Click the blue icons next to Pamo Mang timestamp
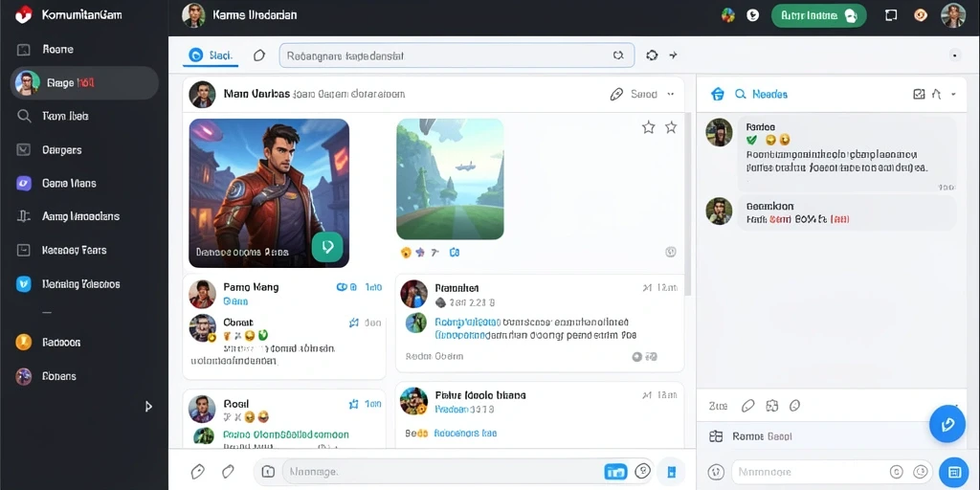The width and height of the screenshot is (980, 490). point(346,287)
